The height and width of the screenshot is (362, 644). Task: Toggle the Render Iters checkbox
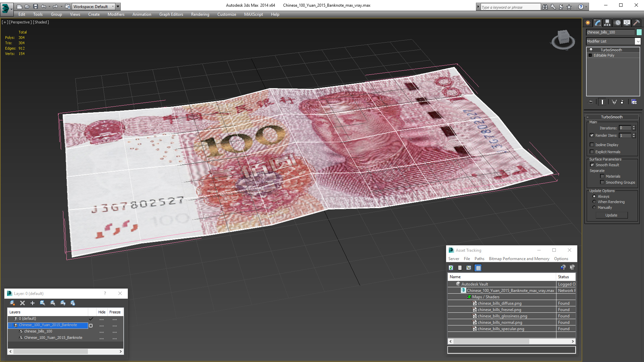pos(592,135)
